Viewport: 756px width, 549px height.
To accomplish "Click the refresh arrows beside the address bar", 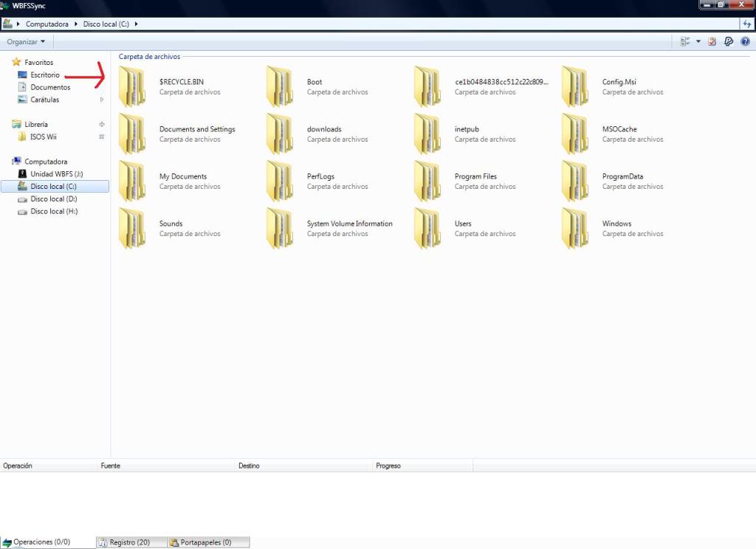I will (747, 24).
